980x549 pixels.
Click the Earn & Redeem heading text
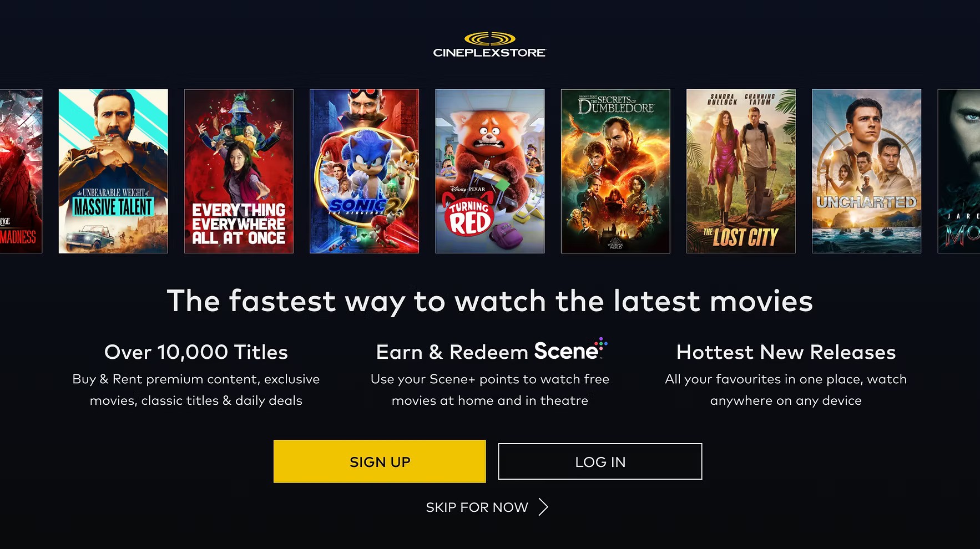(452, 352)
